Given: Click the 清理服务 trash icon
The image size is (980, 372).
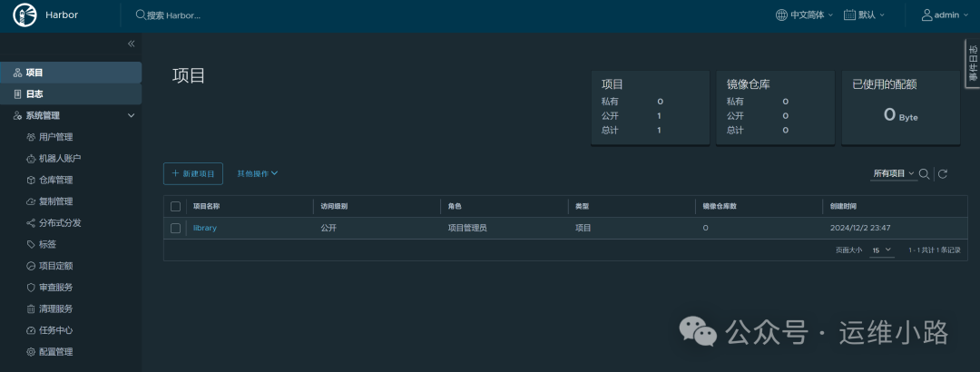Looking at the screenshot, I should 31,308.
